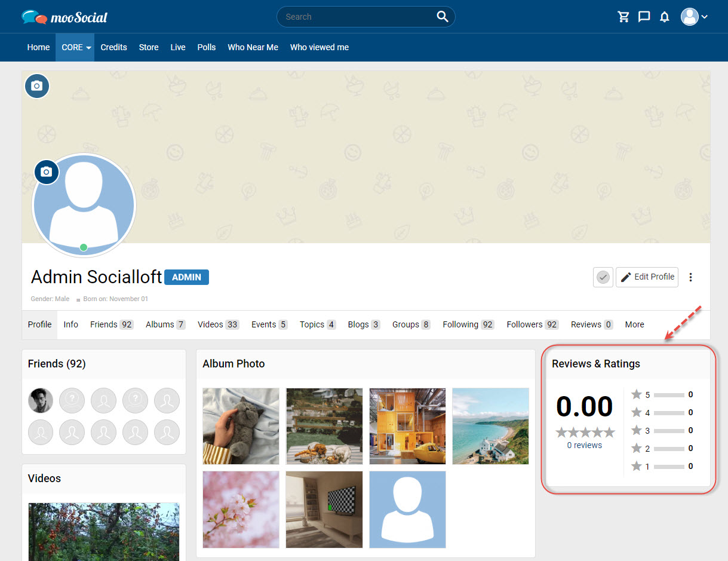
Task: Click the 2-star rating row
Action: (662, 448)
